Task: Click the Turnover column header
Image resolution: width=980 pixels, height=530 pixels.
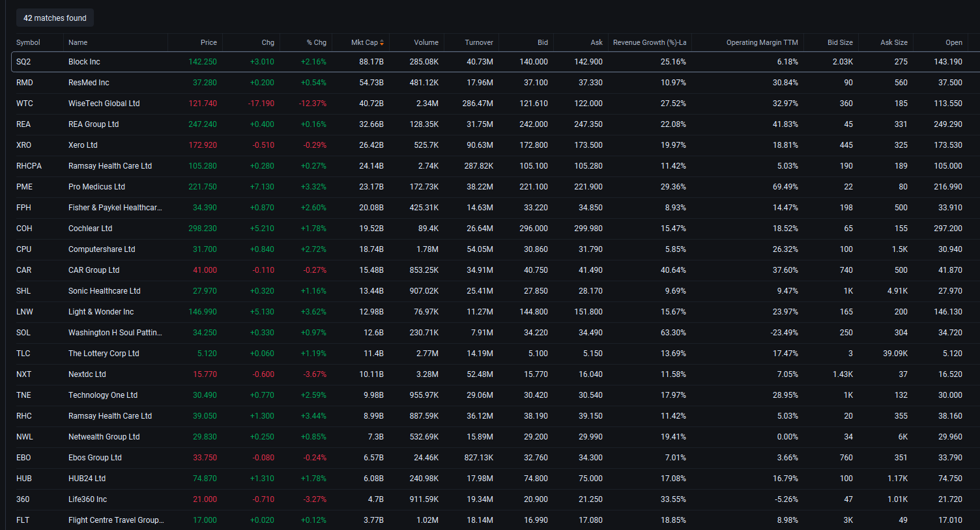Action: (x=479, y=42)
